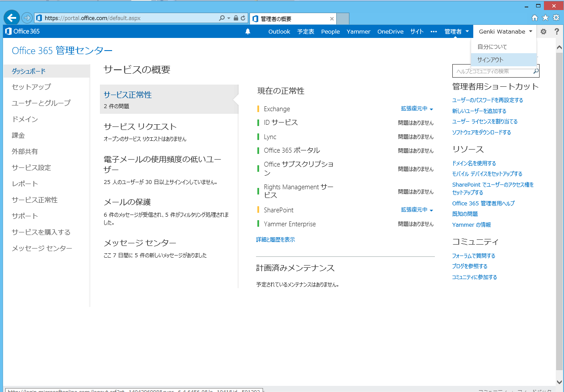The image size is (564, 392).
Task: Click 既知の問題 link
Action: (x=465, y=214)
